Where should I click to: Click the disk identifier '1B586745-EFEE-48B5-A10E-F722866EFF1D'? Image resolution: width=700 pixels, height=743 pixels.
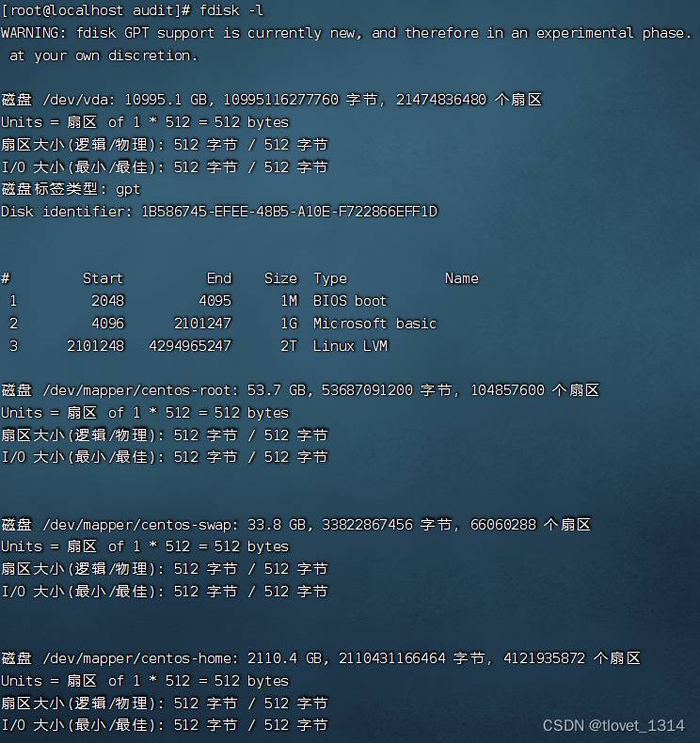[x=290, y=212]
